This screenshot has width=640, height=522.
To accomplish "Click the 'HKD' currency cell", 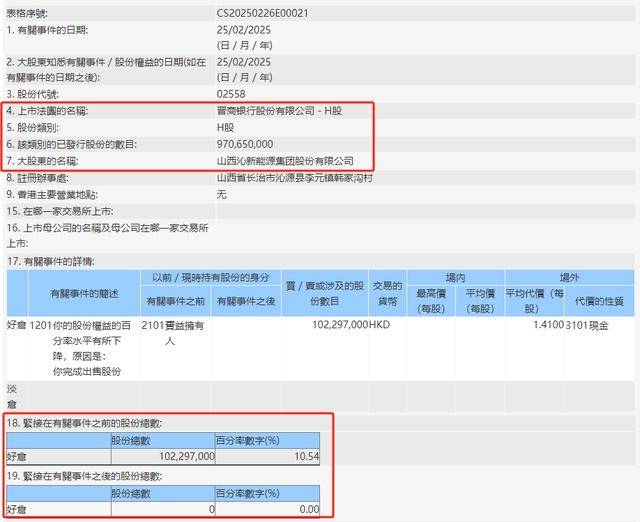I will [x=380, y=325].
